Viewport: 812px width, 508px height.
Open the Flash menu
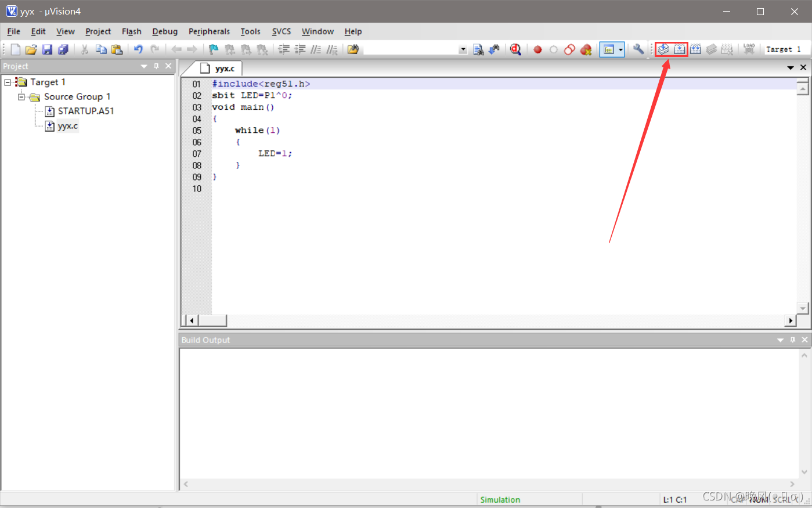132,31
